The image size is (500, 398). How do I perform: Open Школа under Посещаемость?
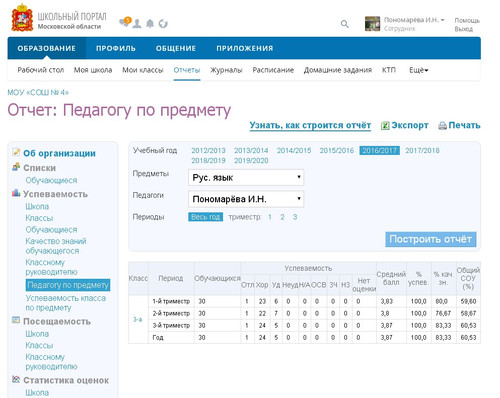point(37,334)
